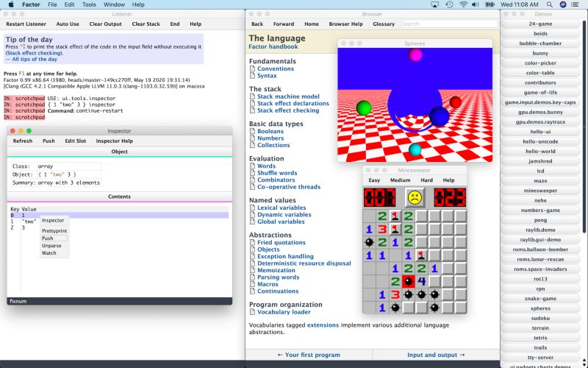This screenshot has height=368, width=588.
Task: Click Clear Output in the Listener
Action: click(105, 24)
